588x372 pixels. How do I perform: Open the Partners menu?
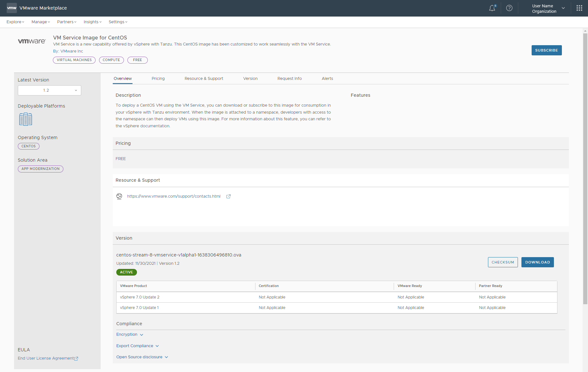pos(67,22)
